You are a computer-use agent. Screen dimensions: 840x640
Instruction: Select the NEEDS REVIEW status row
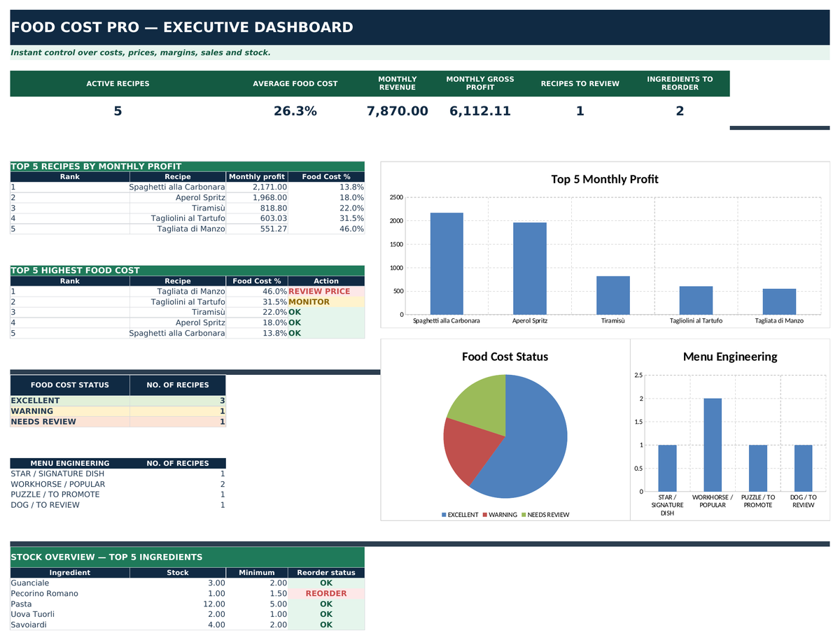coord(118,421)
